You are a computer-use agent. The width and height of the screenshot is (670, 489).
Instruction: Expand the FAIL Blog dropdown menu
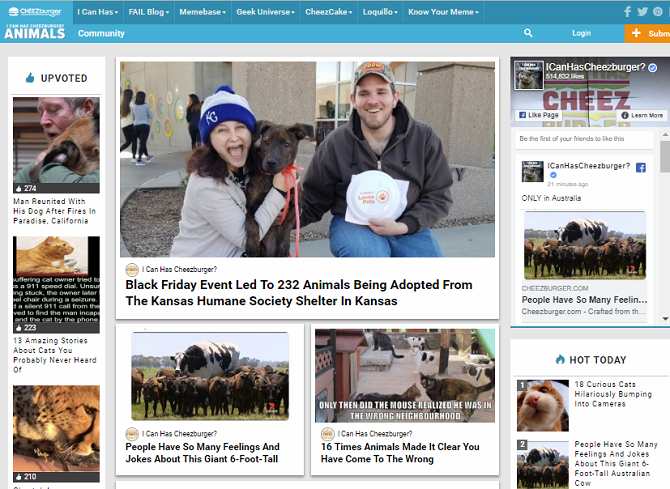149,12
